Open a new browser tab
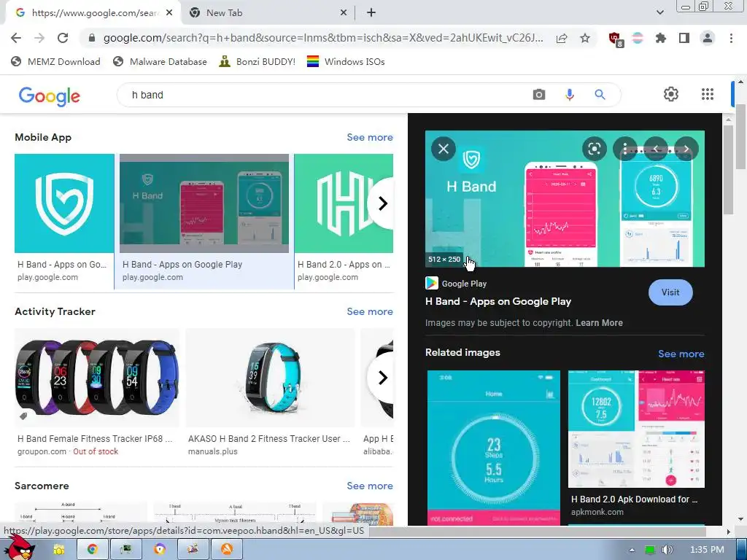 coord(371,13)
